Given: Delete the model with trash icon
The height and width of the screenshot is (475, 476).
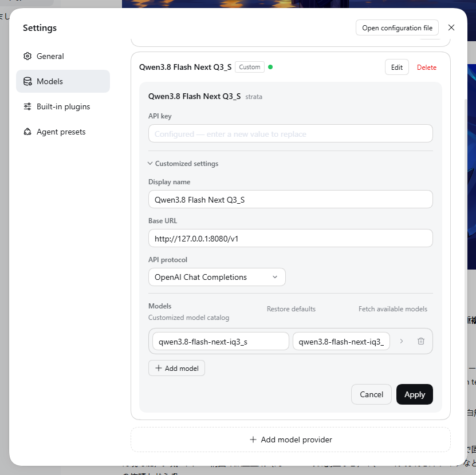Looking at the screenshot, I should (x=421, y=341).
